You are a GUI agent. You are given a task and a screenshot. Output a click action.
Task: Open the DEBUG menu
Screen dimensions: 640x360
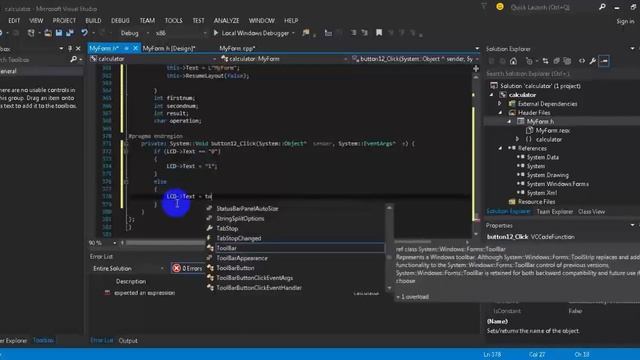click(120, 20)
